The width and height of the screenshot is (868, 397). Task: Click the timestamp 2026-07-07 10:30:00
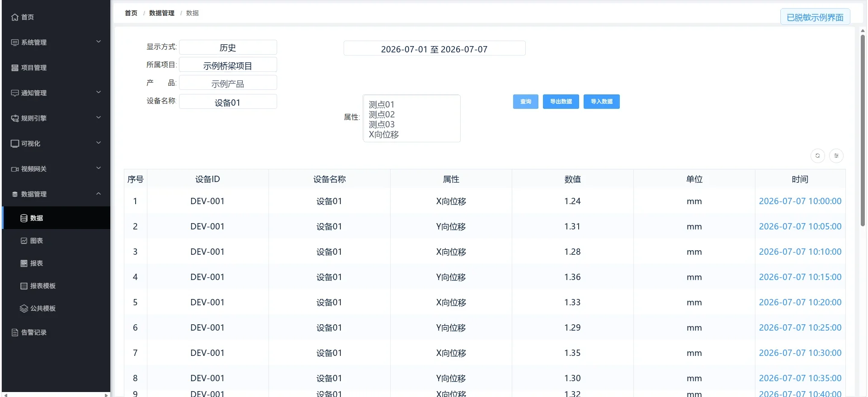coord(800,353)
